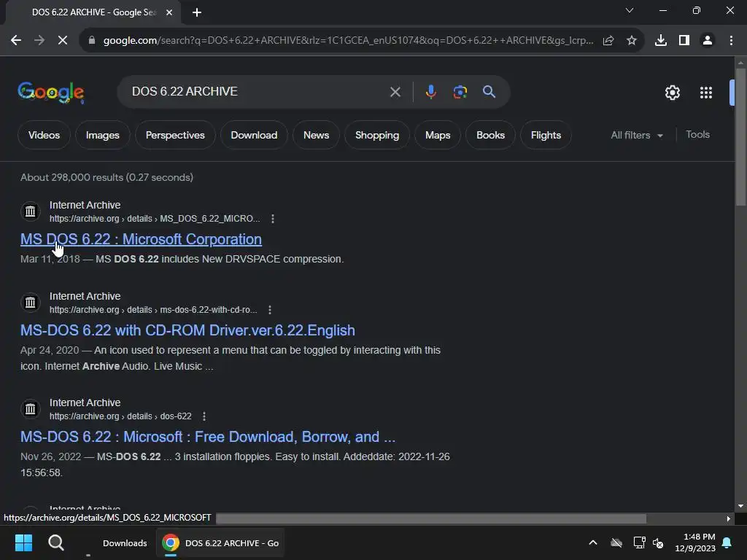The image size is (747, 560).
Task: Click the second result's Internet Archive favicon
Action: [31, 303]
